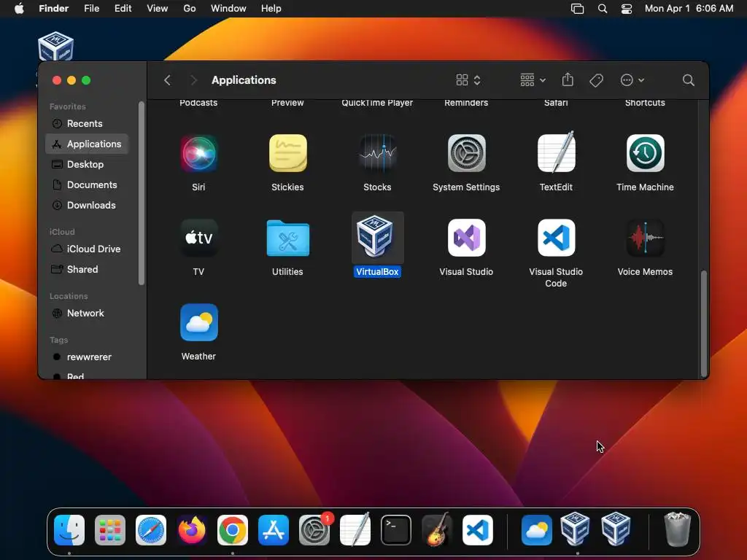747x560 pixels.
Task: Open Control Center in menu bar
Action: pyautogui.click(x=627, y=9)
